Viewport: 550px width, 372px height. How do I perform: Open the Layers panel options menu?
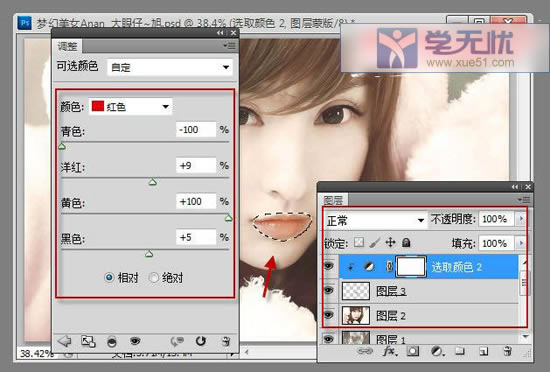(524, 200)
